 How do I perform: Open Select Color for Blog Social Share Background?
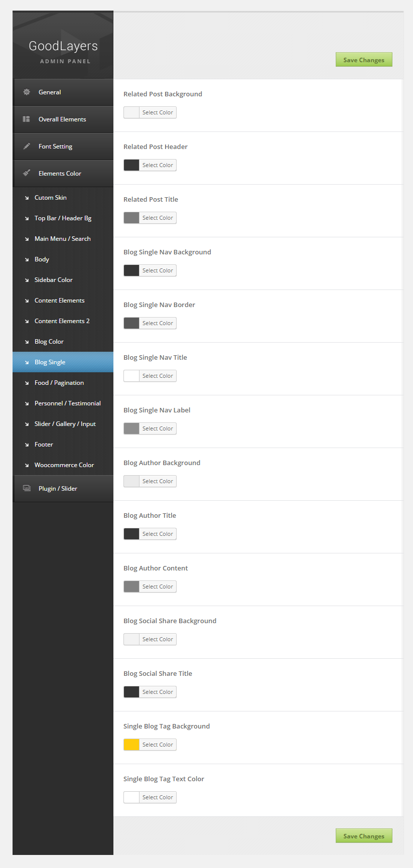pos(158,639)
